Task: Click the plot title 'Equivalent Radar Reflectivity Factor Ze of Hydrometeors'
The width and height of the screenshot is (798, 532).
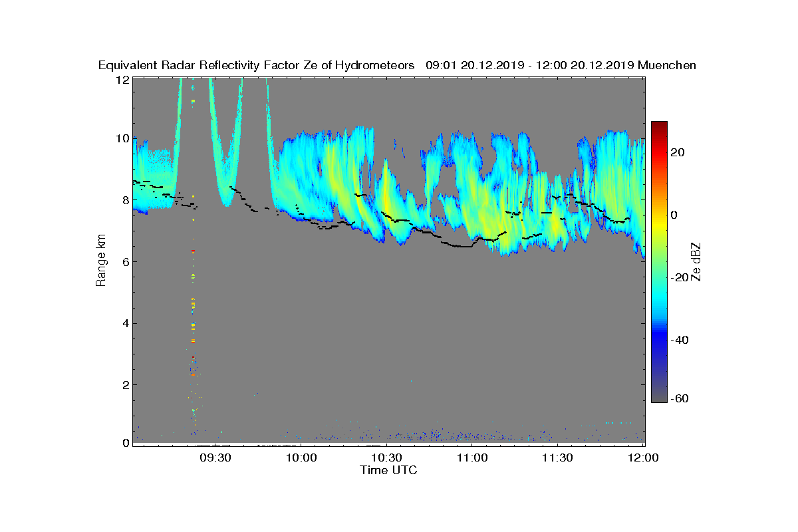Action: click(x=257, y=65)
